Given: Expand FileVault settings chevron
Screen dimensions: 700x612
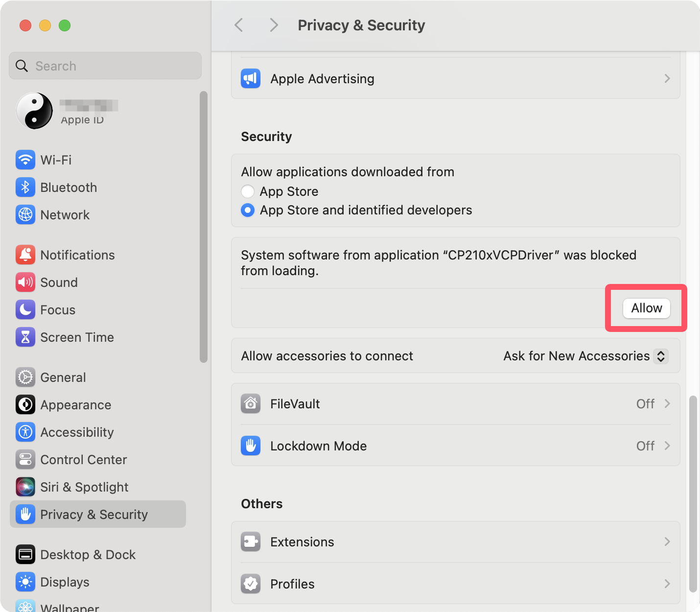Looking at the screenshot, I should coord(667,404).
